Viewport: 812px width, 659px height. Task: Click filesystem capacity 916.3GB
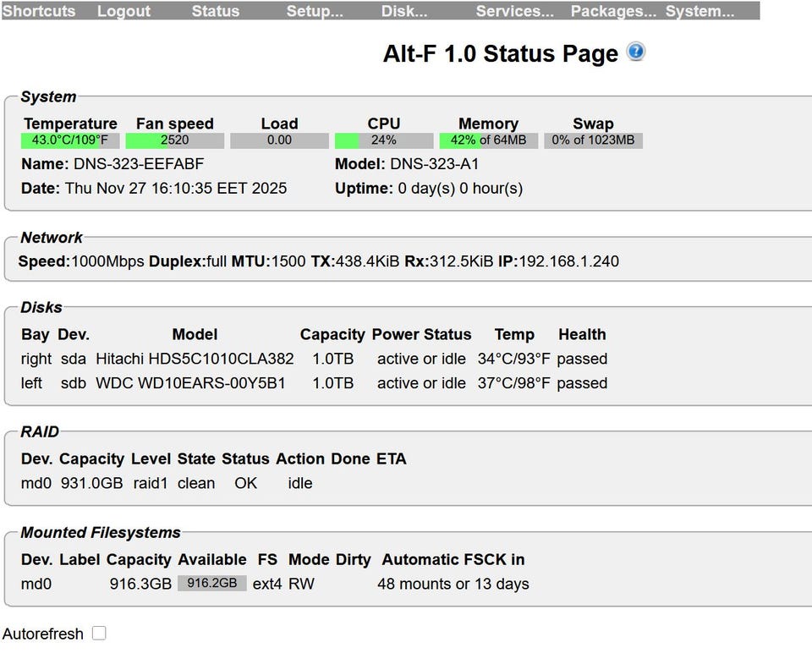(x=140, y=584)
